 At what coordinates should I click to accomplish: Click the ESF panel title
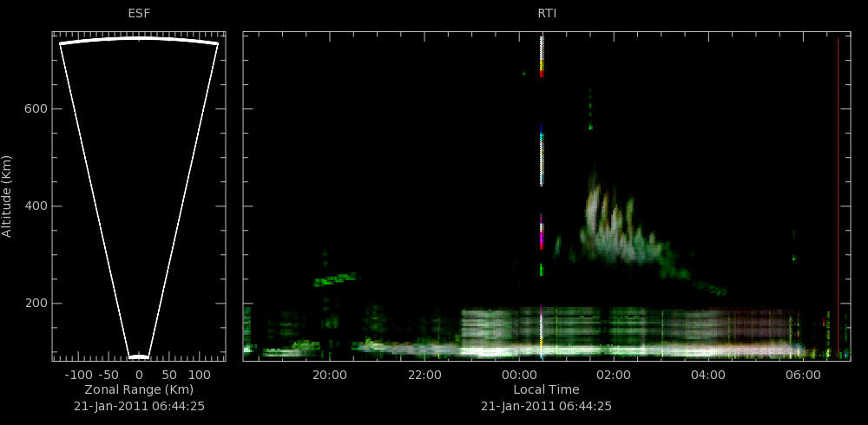tap(139, 14)
